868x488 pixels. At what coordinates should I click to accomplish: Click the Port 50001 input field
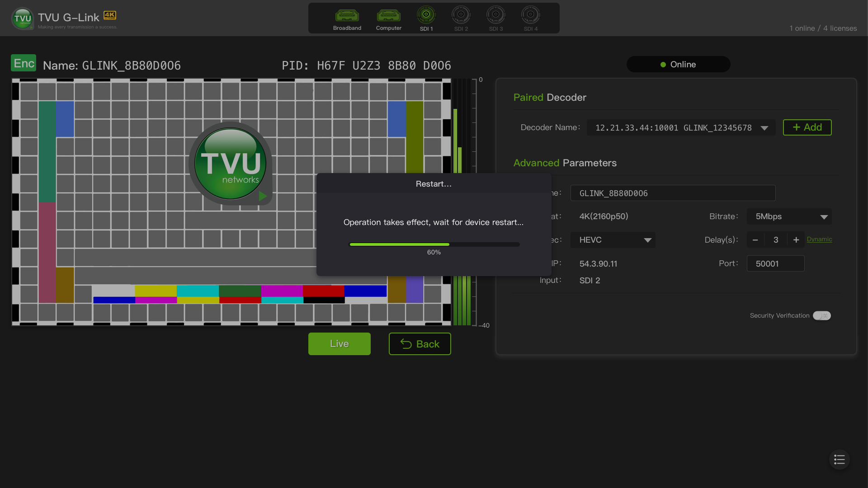click(775, 263)
